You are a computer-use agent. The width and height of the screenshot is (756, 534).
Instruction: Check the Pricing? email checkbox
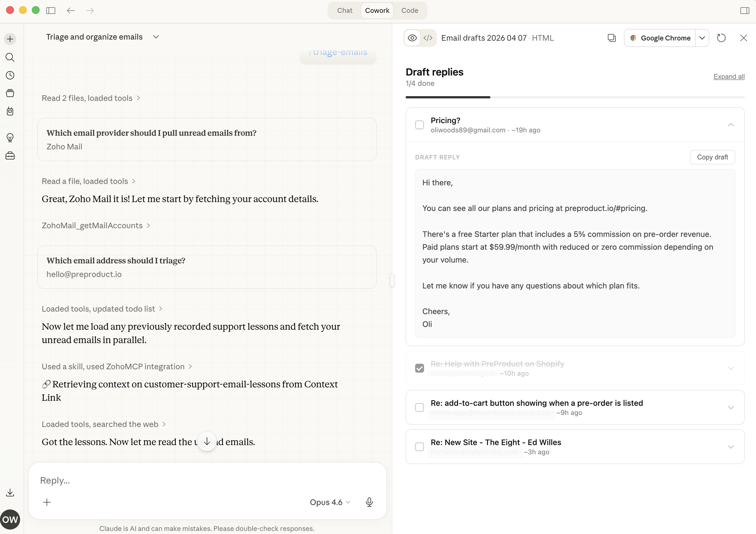click(419, 125)
